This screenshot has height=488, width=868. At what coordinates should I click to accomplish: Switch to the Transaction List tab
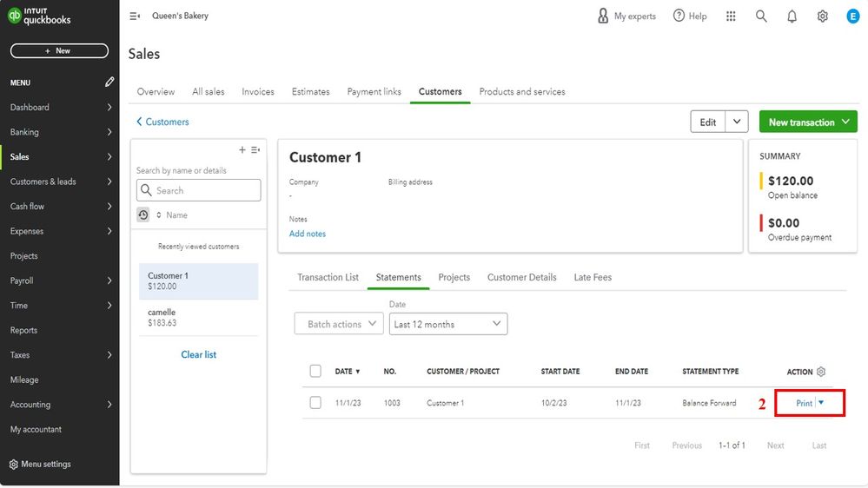(328, 277)
